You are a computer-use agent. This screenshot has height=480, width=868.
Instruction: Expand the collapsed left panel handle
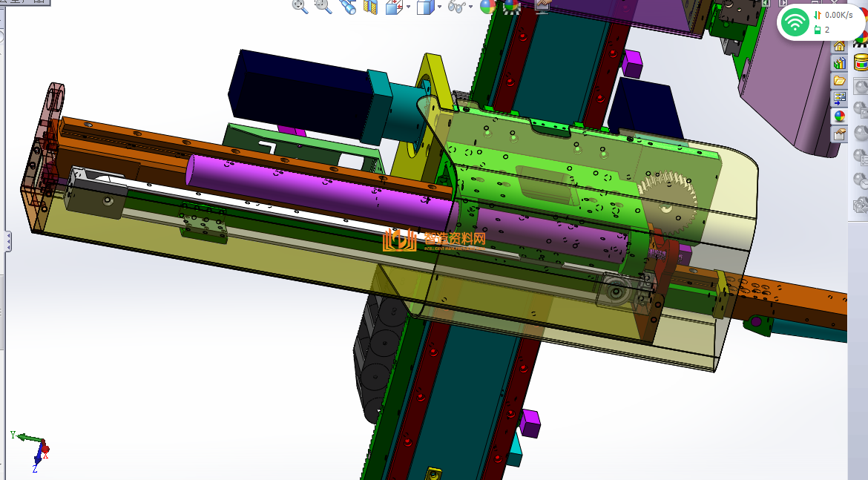[x=8, y=241]
